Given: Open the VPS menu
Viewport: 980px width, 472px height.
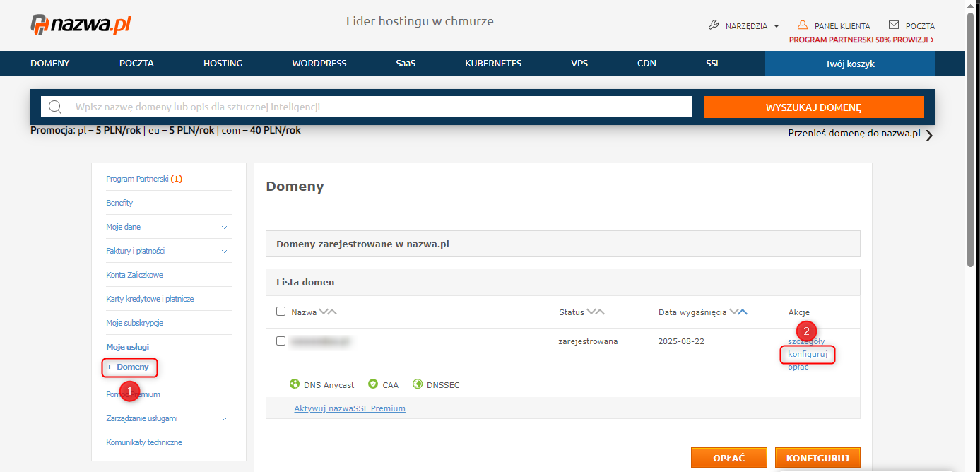Looking at the screenshot, I should pyautogui.click(x=579, y=63).
